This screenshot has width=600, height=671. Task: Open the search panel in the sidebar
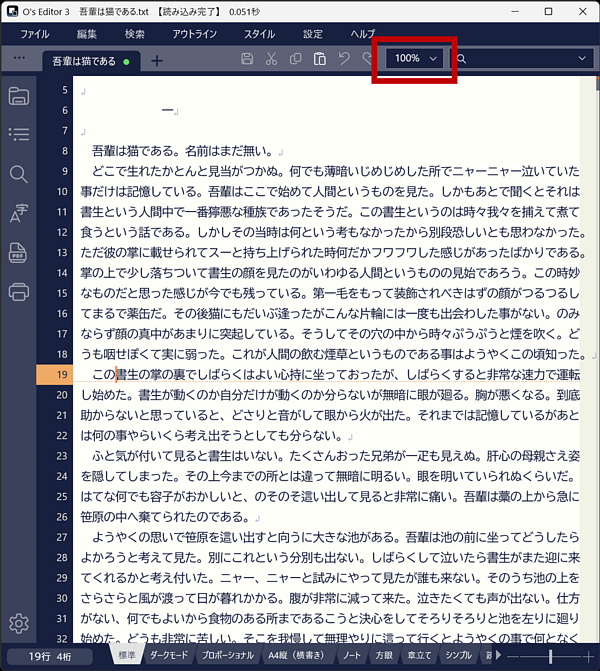19,174
